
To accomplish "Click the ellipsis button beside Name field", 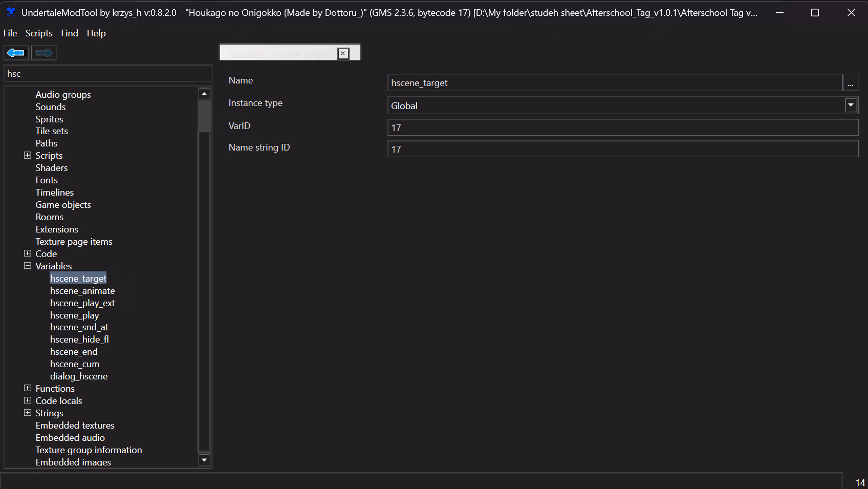I will (x=850, y=83).
